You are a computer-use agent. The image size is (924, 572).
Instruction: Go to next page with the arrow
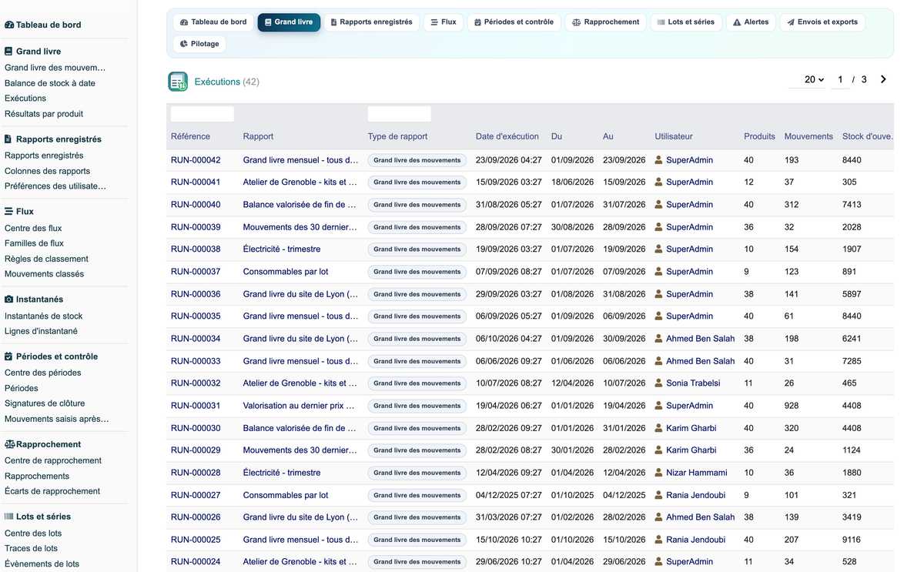tap(883, 79)
